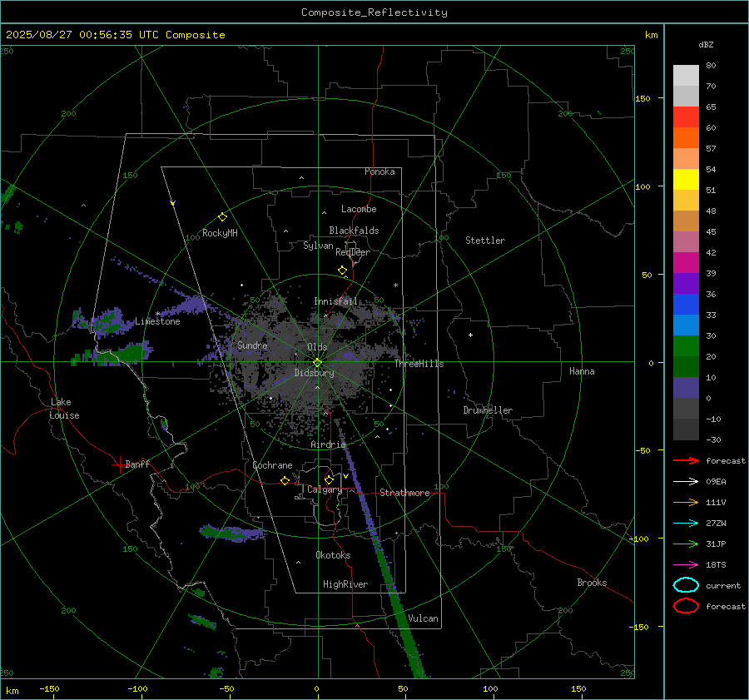Click the cyan 27ZW arrow icon
Image resolution: width=749 pixels, height=700 pixels.
tap(686, 524)
